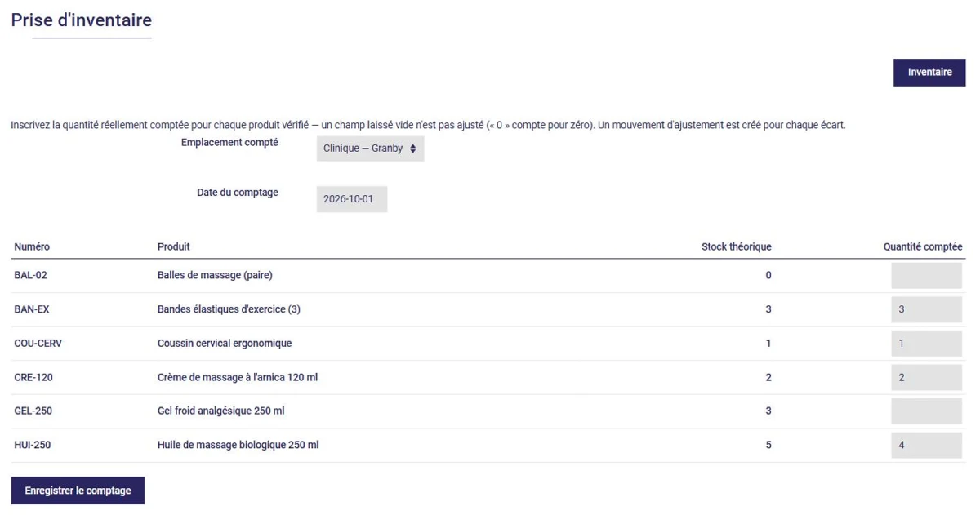
Task: Focus counted quantity for CRE-120
Action: point(926,378)
